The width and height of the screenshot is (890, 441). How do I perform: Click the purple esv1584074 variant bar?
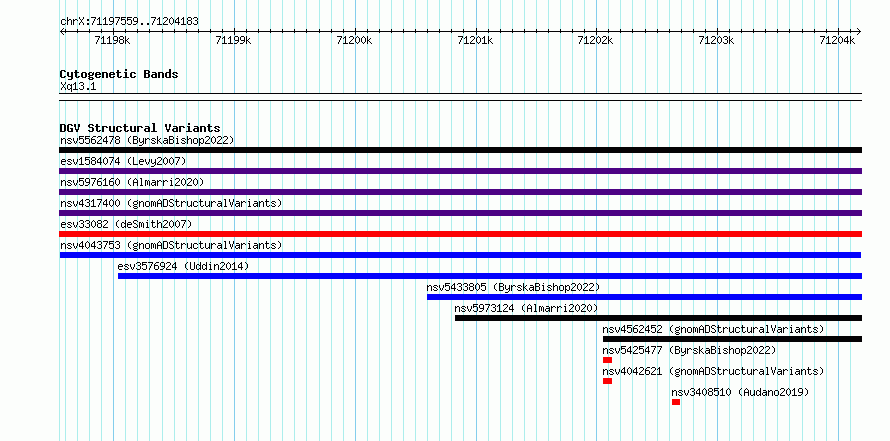(460, 171)
